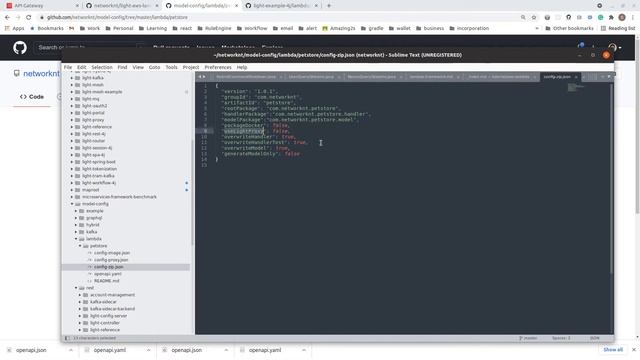Screen dimensions: 640x360
Task: Open the gradle bookmark folder
Action: pos(372,28)
